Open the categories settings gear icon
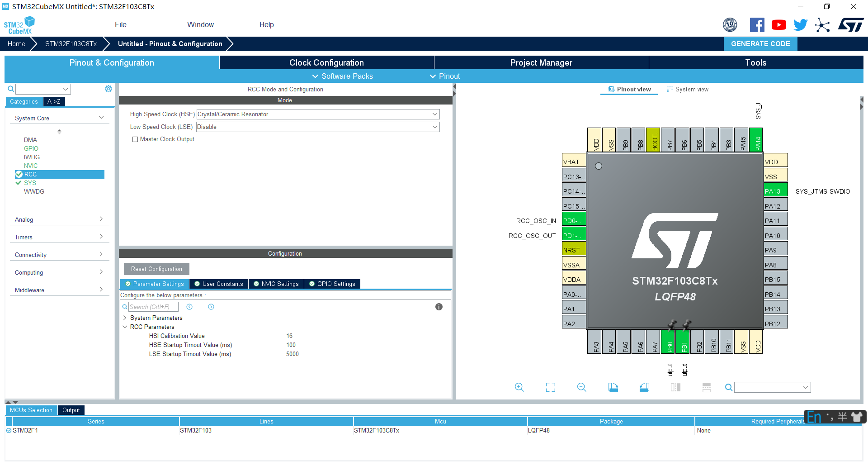 coord(108,89)
